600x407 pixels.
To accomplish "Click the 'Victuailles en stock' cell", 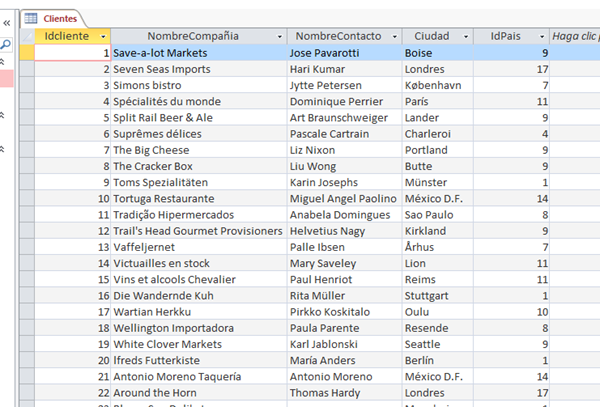I will (x=199, y=263).
